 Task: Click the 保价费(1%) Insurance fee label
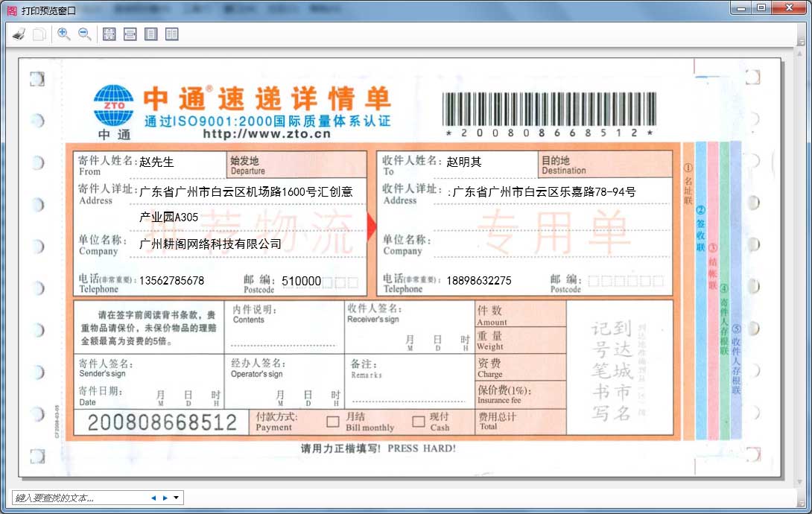pos(504,394)
